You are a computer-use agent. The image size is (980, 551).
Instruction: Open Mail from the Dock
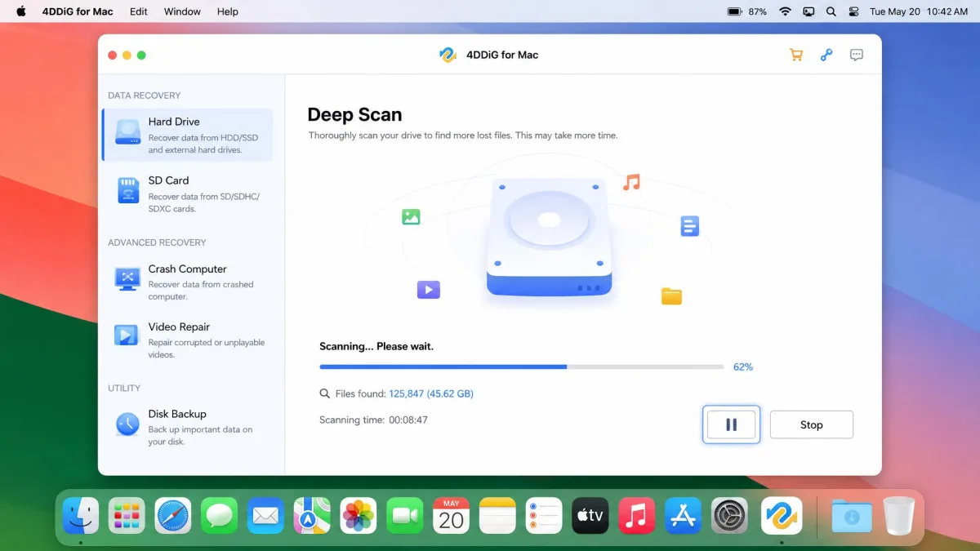point(265,516)
